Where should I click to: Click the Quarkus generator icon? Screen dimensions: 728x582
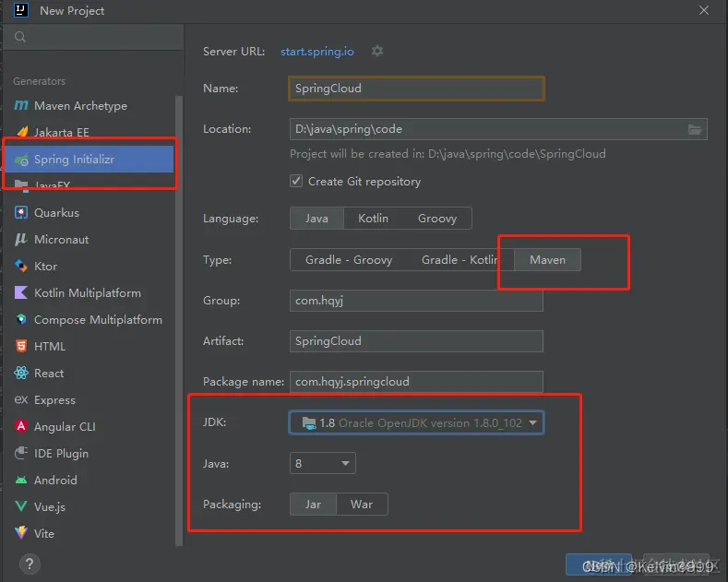coord(21,212)
